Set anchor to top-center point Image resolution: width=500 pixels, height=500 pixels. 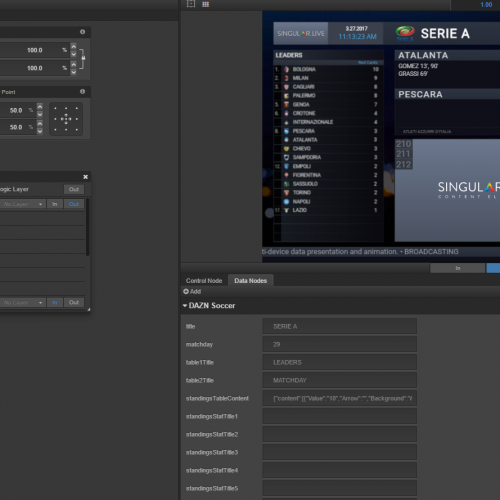(66, 108)
